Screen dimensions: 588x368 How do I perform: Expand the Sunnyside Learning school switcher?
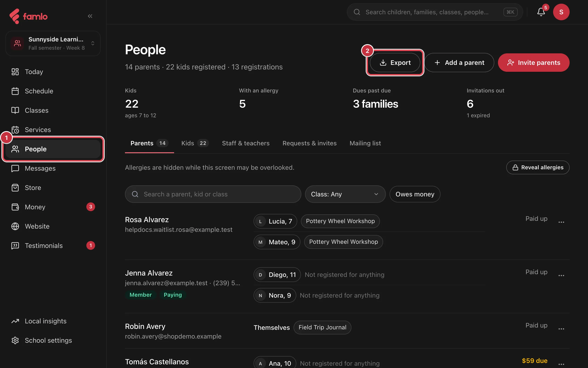click(x=53, y=43)
